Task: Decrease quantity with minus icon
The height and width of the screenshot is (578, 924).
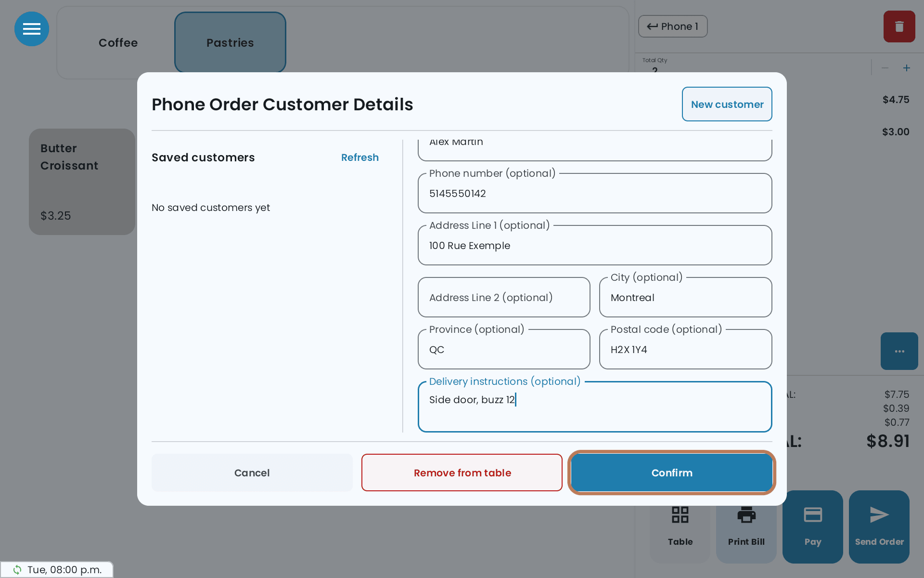Action: pyautogui.click(x=885, y=68)
